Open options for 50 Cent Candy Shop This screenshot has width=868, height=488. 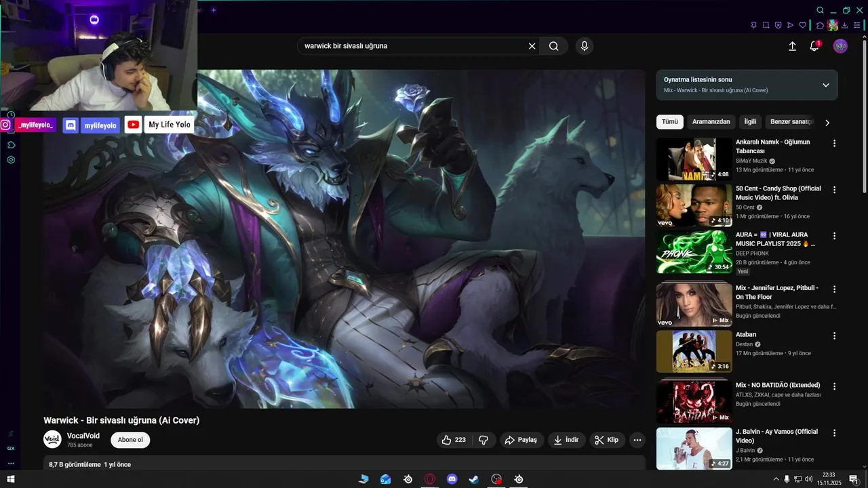(x=835, y=190)
